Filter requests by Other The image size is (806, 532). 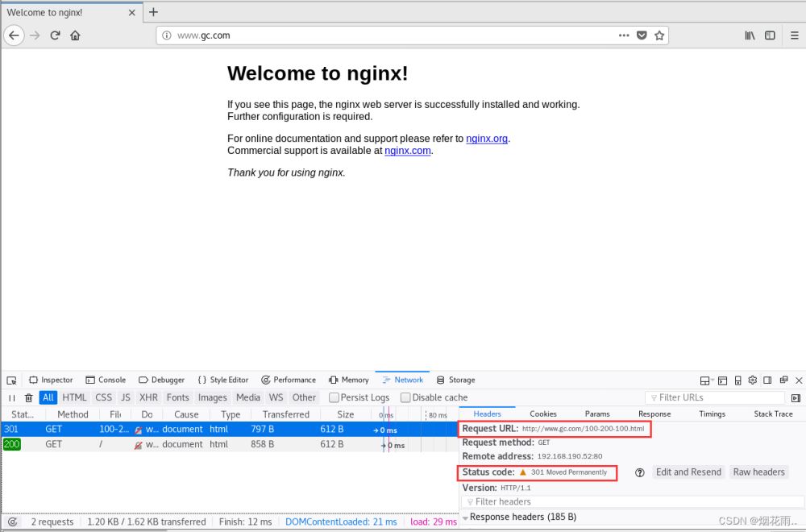pyautogui.click(x=304, y=397)
